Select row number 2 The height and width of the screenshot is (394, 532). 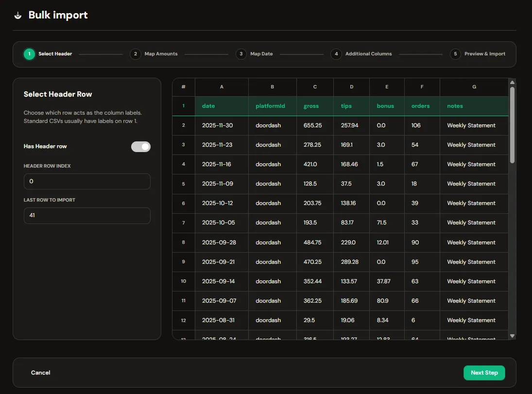pyautogui.click(x=184, y=125)
